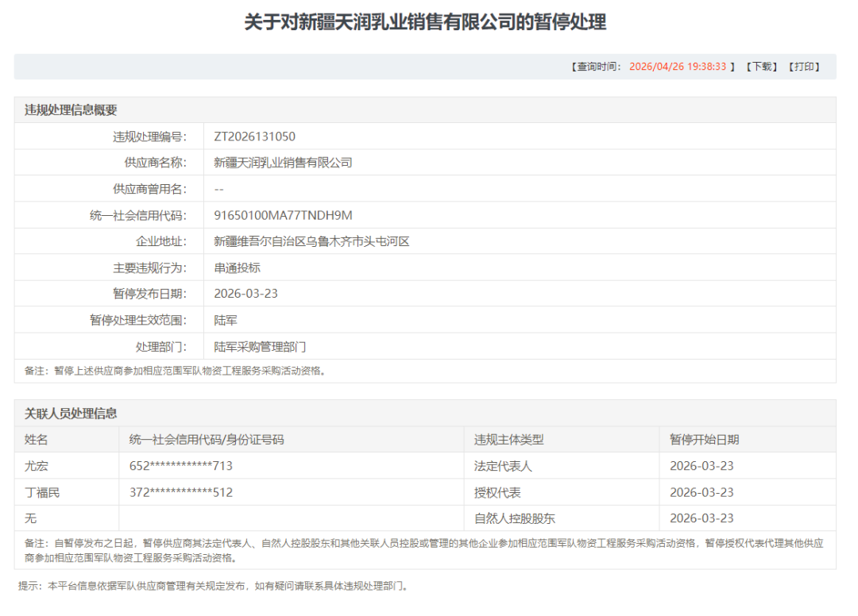Click the 自然人控股股东 cell
The height and width of the screenshot is (616, 858).
tap(514, 518)
